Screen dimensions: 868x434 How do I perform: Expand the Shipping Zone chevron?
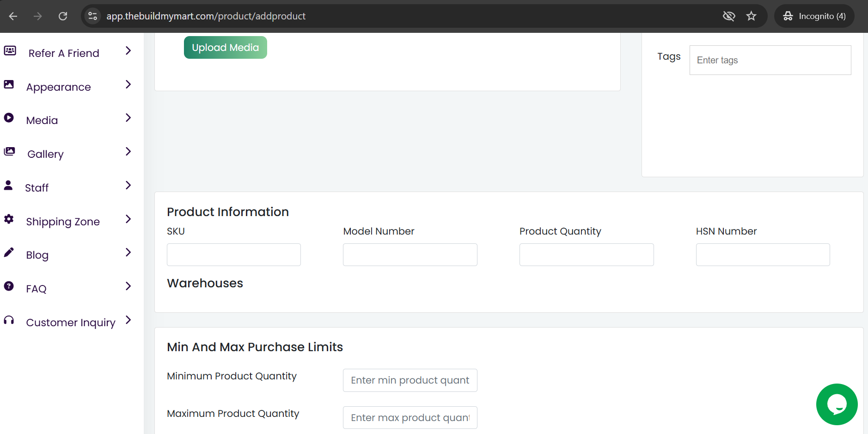128,219
